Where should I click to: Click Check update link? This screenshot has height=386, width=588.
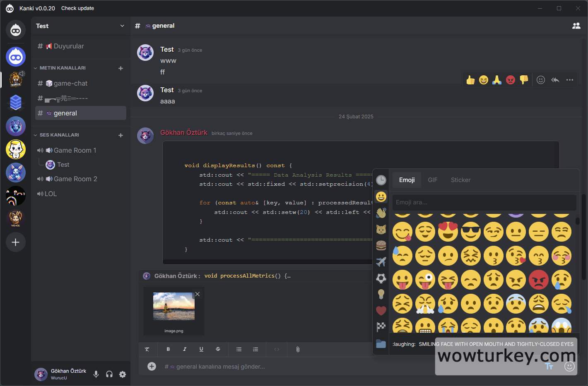click(77, 8)
